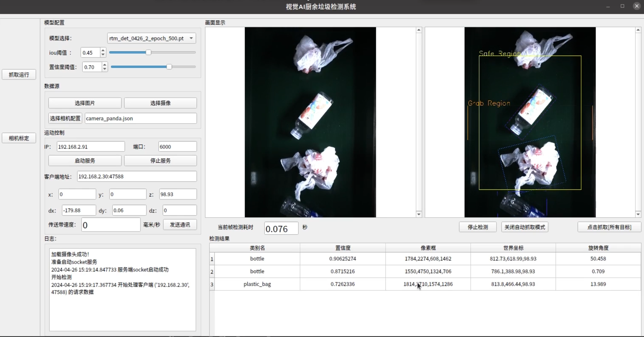Click the 置信度阈值 value field

coord(92,67)
